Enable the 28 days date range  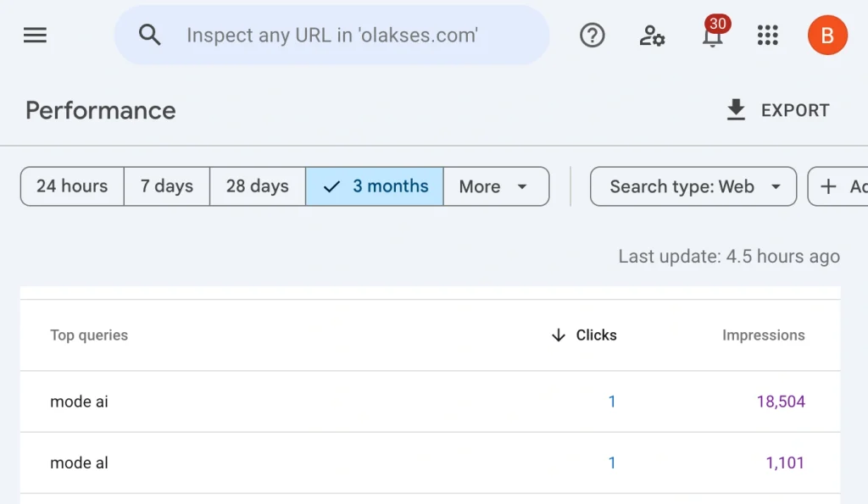click(x=257, y=186)
